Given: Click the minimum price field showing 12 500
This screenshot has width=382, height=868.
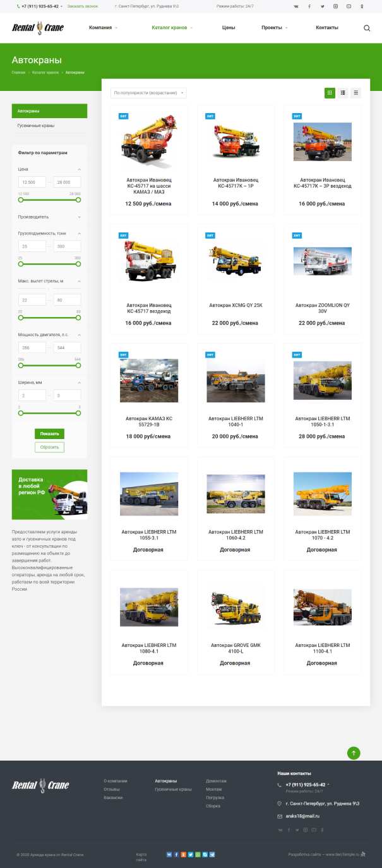Looking at the screenshot, I should click(x=32, y=182).
